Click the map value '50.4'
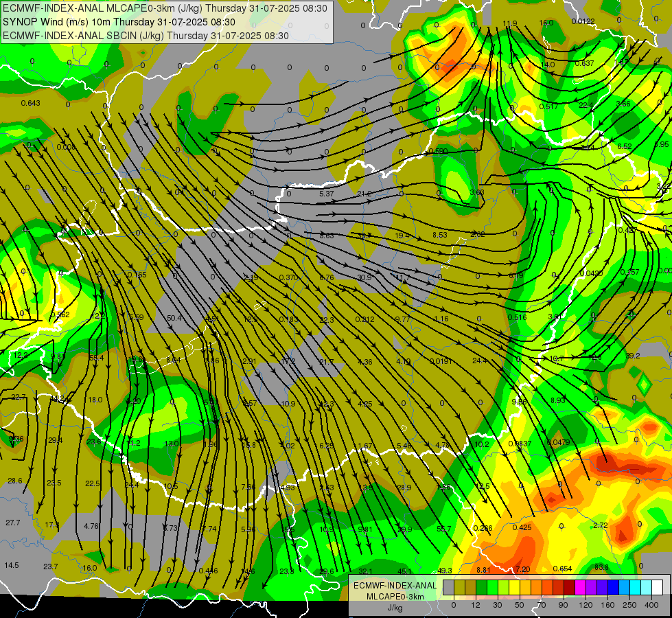This screenshot has height=618, width=672. 174,318
